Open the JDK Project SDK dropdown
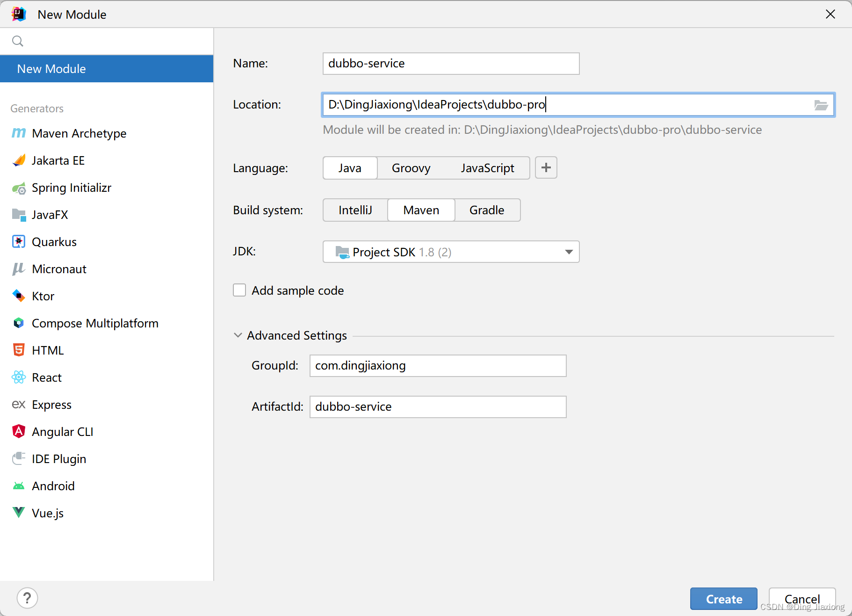 [451, 252]
